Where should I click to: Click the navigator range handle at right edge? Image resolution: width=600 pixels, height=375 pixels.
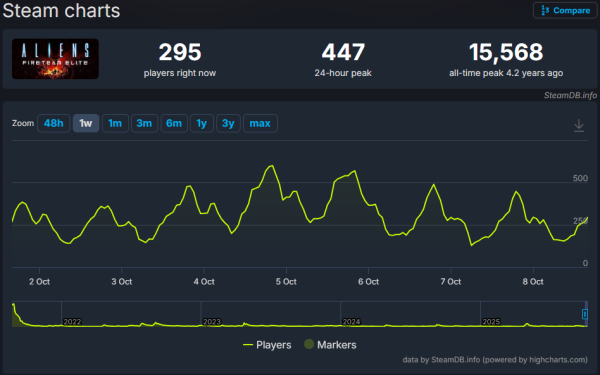[585, 314]
